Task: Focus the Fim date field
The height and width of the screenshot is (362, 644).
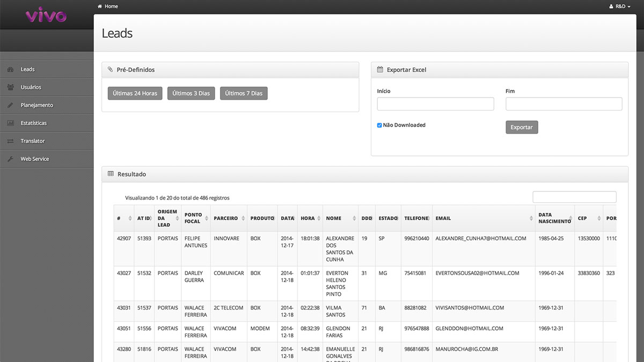Action: click(x=564, y=104)
